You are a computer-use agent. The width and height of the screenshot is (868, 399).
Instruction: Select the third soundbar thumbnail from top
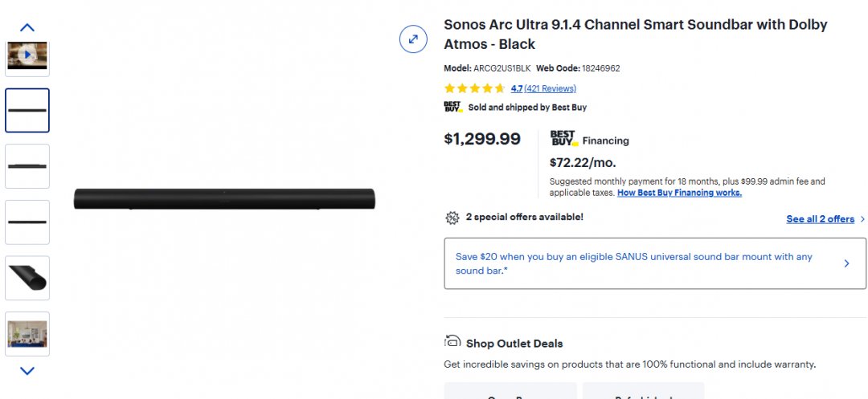(x=27, y=222)
